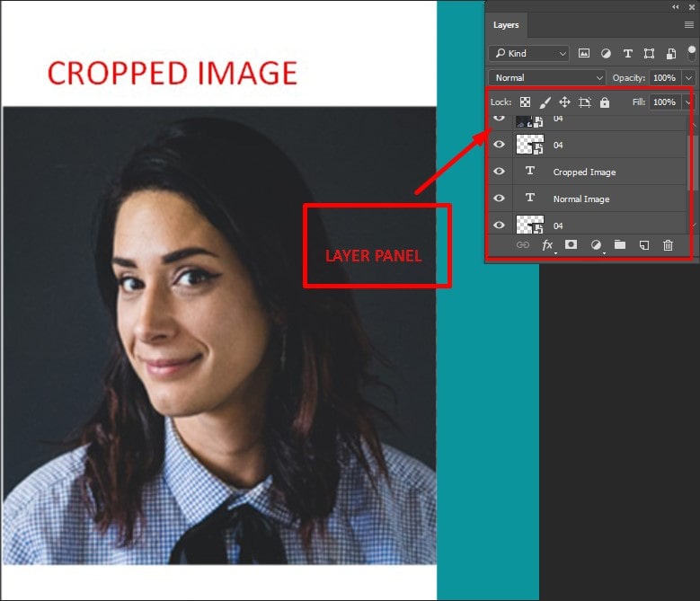Click the Opacity 100% field
Screen dimensions: 700x601
[665, 77]
